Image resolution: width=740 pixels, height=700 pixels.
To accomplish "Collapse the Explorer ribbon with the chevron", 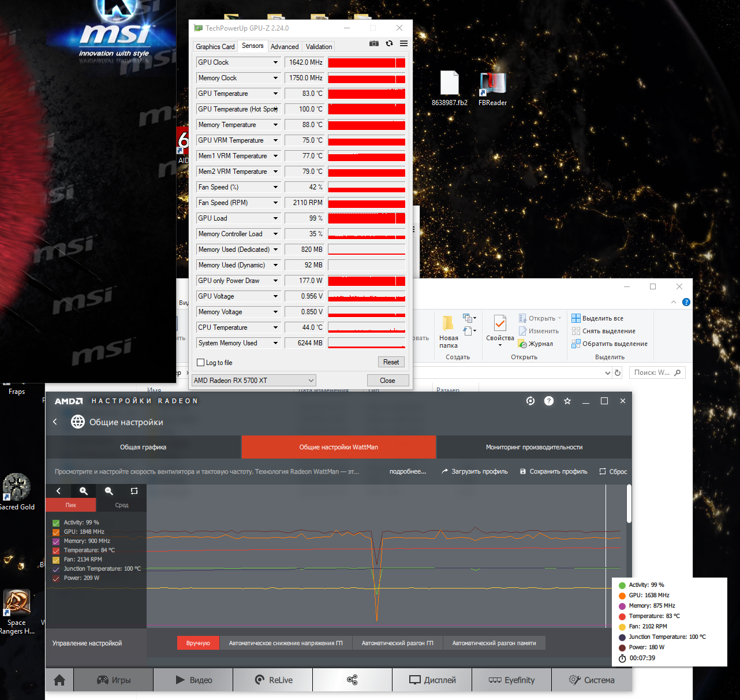I will point(674,302).
